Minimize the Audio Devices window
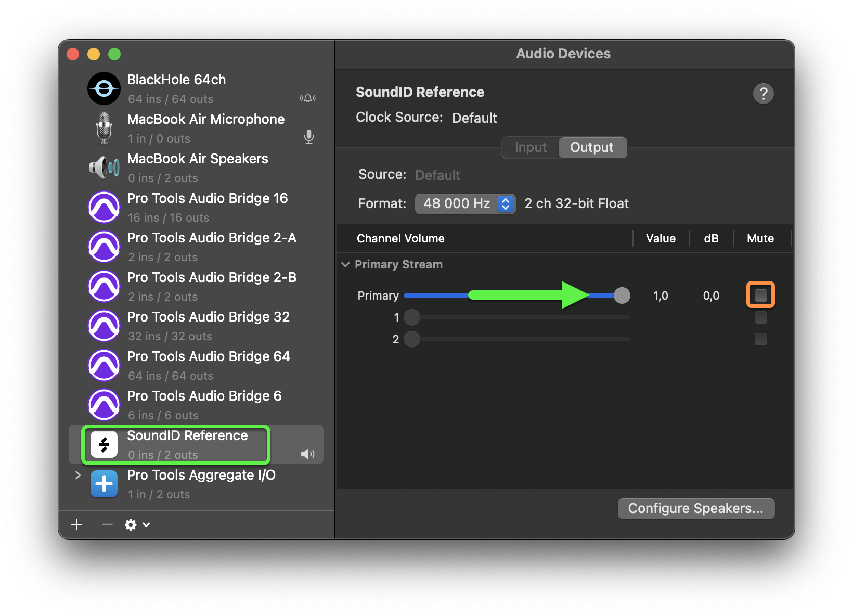Screen dimensions: 853x616 tap(94, 54)
